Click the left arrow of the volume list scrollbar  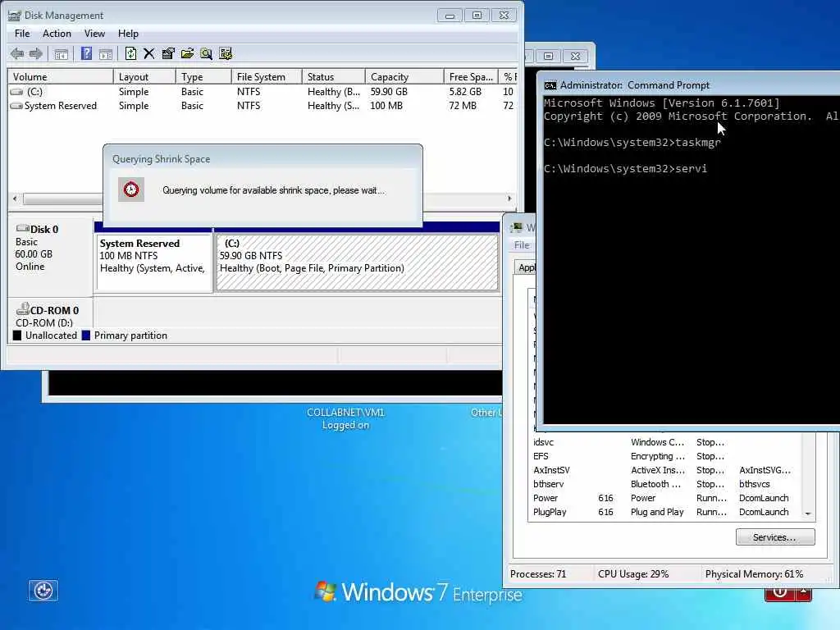pos(15,199)
